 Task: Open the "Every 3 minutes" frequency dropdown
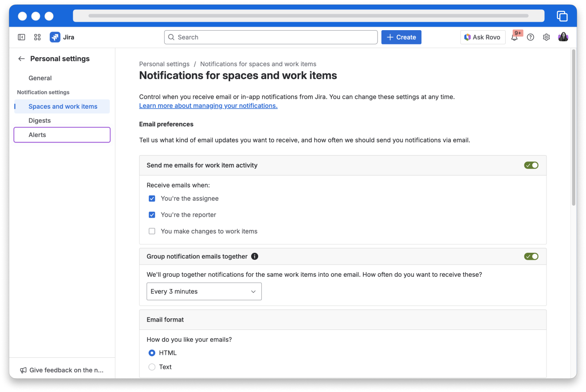pos(204,291)
